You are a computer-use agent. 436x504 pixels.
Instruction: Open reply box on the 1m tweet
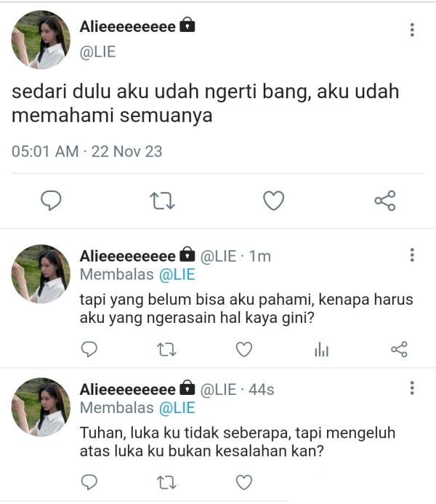pos(89,349)
